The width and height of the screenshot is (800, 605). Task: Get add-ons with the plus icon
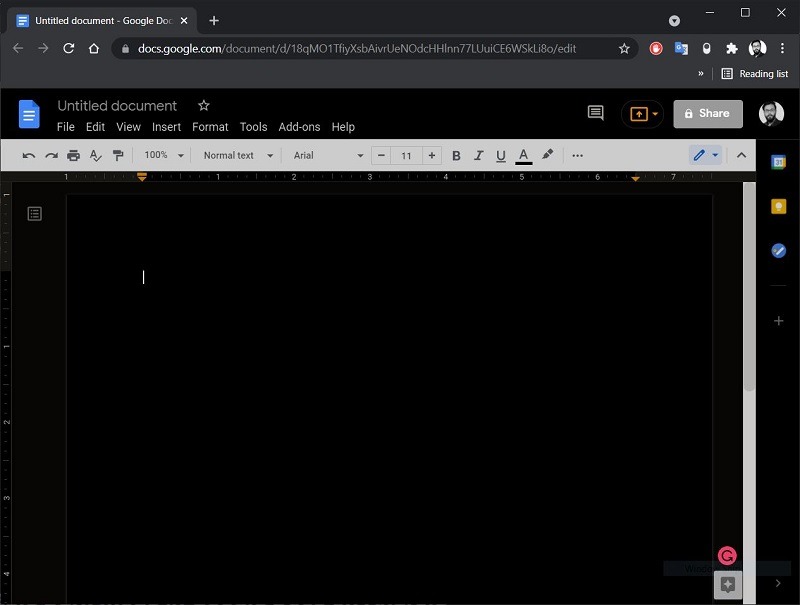[779, 321]
